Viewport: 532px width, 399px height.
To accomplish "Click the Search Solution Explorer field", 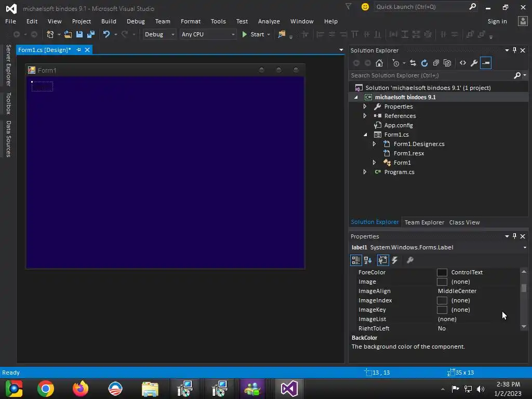I will 438,75.
